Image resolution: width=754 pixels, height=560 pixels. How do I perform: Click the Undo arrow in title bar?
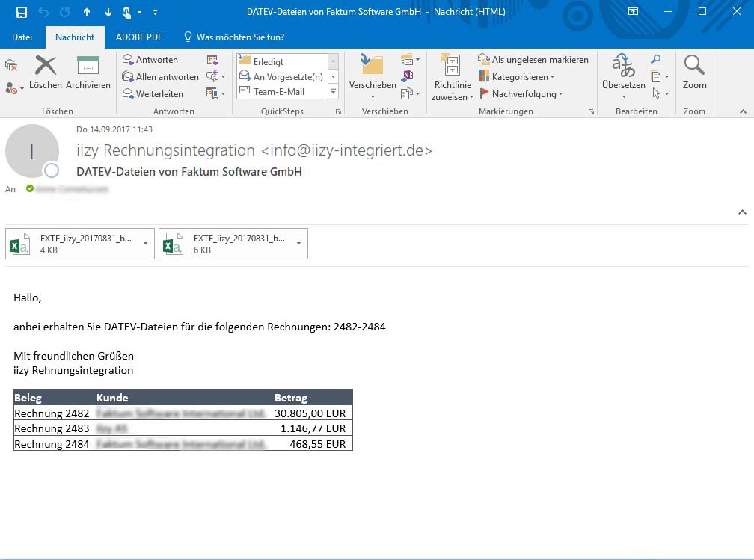(x=43, y=12)
